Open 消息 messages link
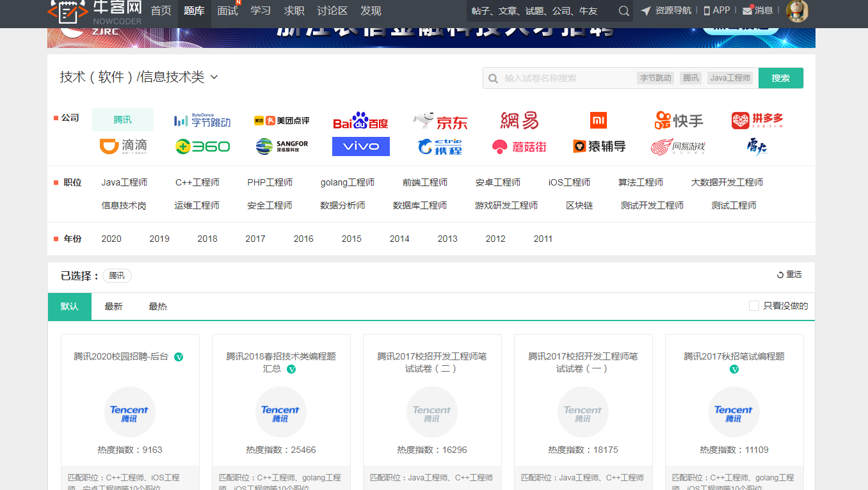 coord(758,10)
